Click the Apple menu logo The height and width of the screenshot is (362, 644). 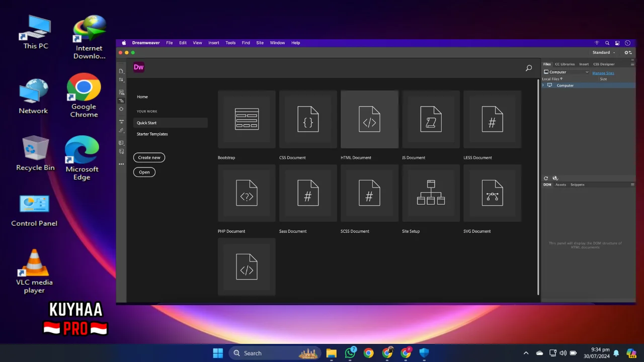click(124, 43)
